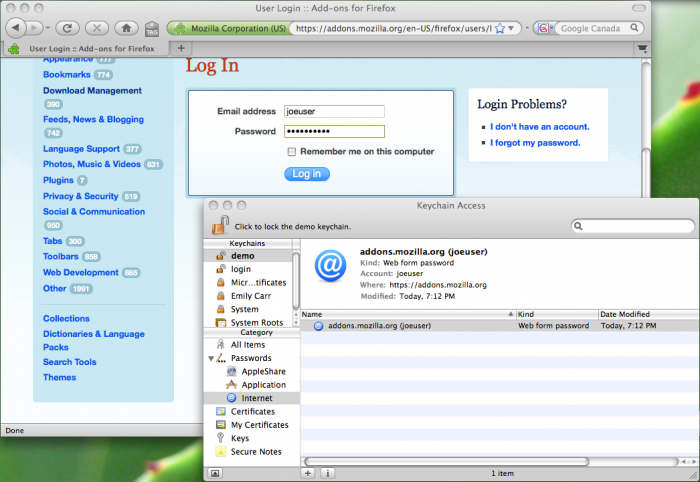This screenshot has height=482, width=700.
Task: Open Download Management category link
Action: point(92,91)
